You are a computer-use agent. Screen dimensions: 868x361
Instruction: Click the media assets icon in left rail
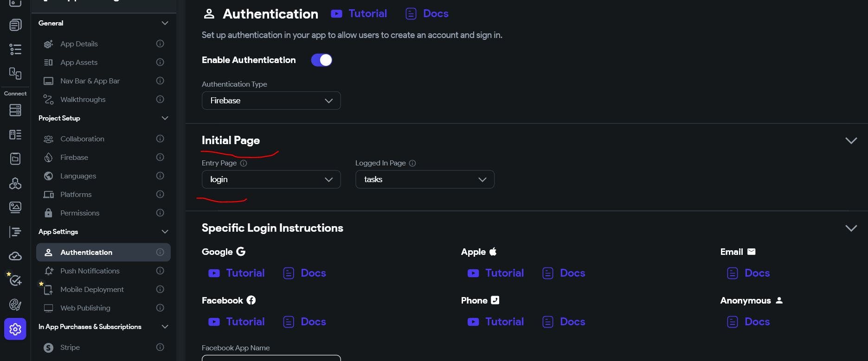coord(15,207)
